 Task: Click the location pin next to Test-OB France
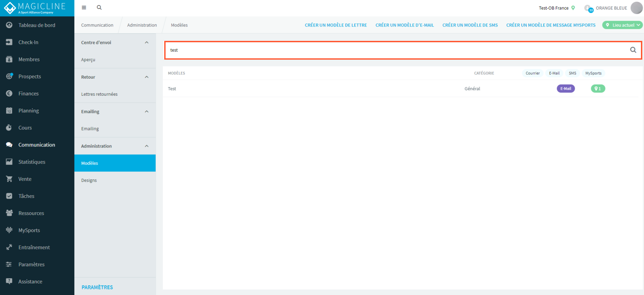(x=573, y=8)
